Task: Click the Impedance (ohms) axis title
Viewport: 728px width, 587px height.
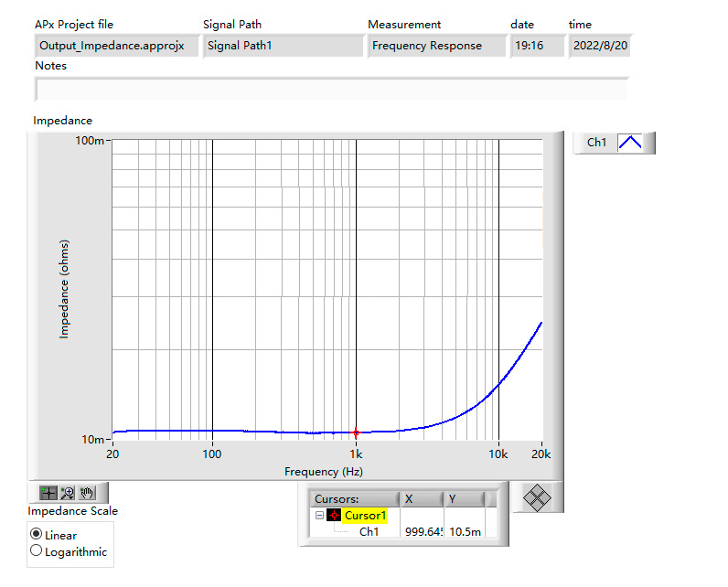Action: click(x=64, y=289)
